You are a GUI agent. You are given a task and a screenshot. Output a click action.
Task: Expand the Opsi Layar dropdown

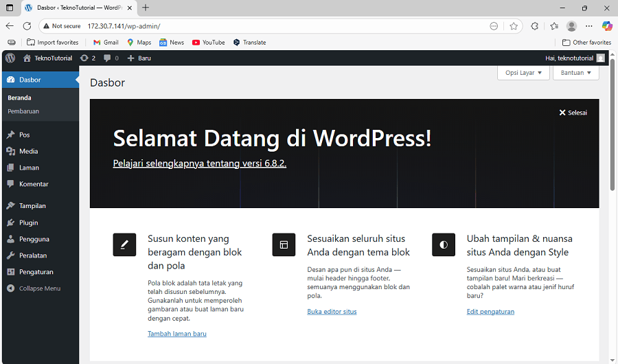coord(523,73)
